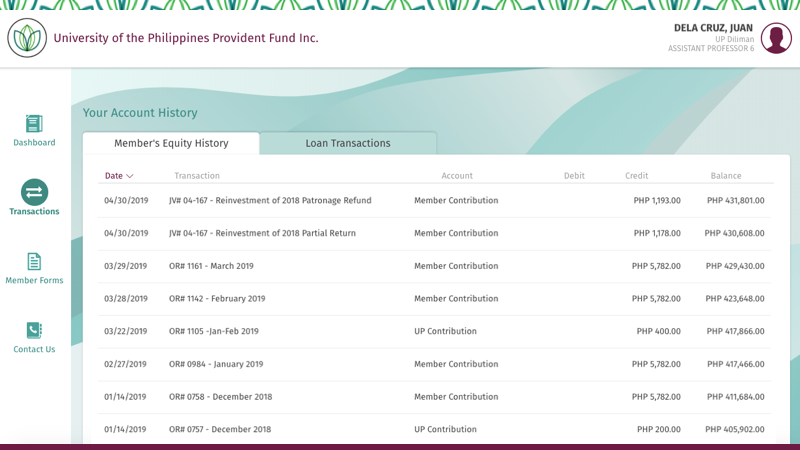
Task: Click the balance PHP 431,801.00
Action: click(736, 201)
